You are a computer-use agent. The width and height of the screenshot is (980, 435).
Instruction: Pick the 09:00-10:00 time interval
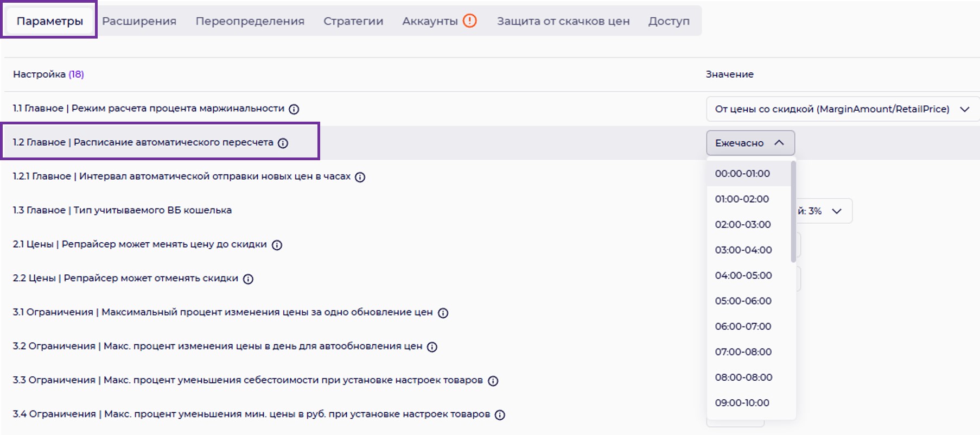pyautogui.click(x=742, y=403)
